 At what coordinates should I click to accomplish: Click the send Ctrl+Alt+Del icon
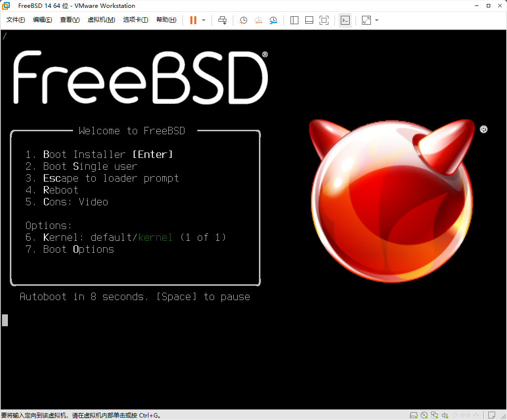point(222,20)
